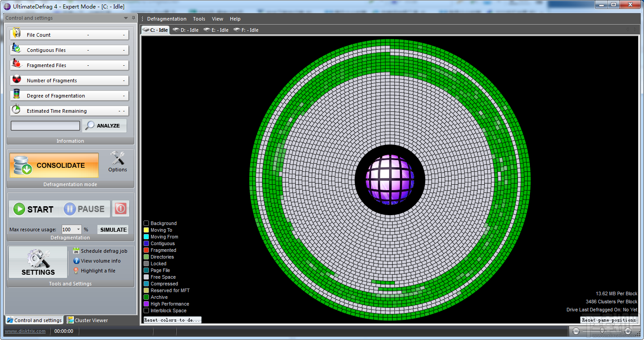Open the Tools menu
The image size is (644, 340).
[x=199, y=19]
